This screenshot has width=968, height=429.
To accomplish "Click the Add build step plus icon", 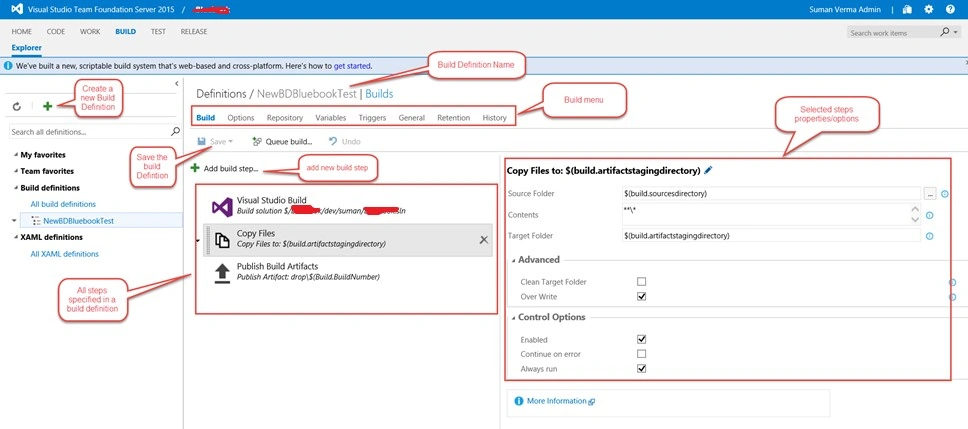I will [x=195, y=168].
